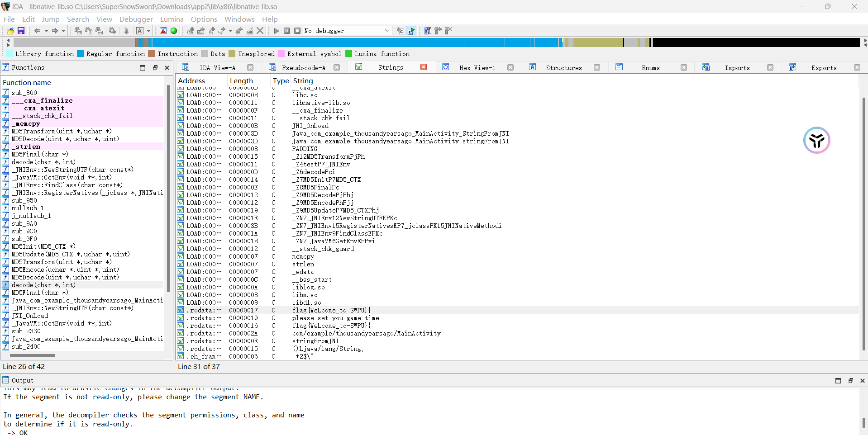Open the File menu
This screenshot has height=435, width=868.
(x=9, y=19)
